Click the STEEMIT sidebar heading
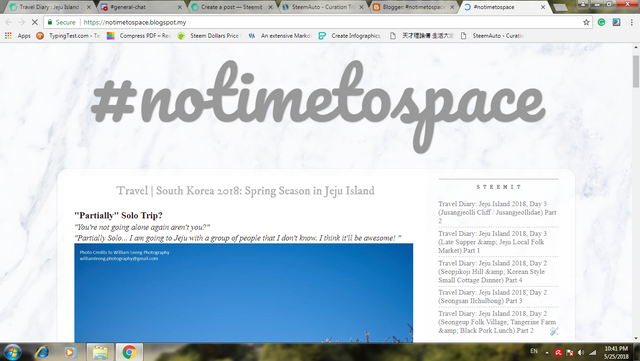The width and height of the screenshot is (640, 361). (x=499, y=187)
